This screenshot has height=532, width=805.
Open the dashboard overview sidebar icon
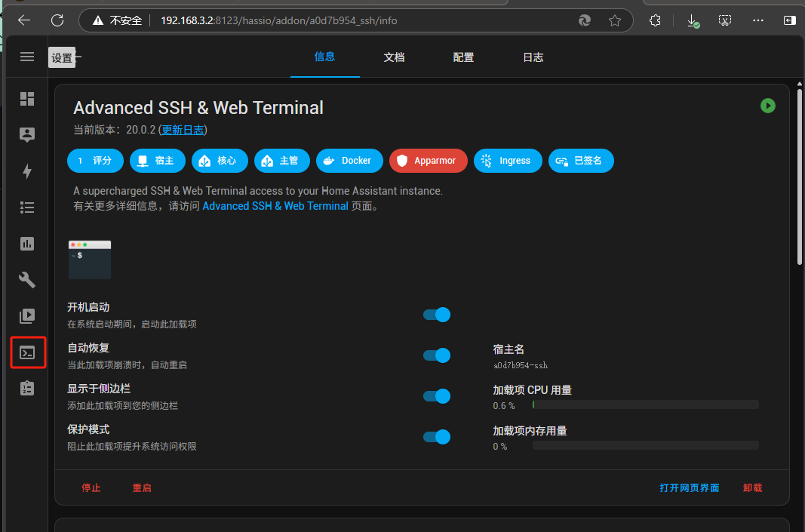(x=27, y=99)
